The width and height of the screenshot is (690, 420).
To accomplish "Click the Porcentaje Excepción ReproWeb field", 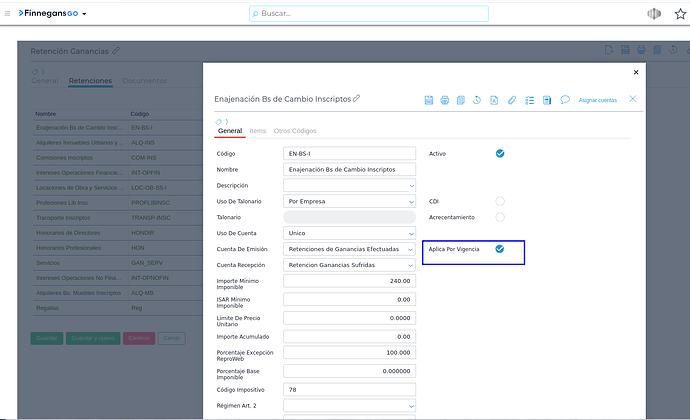I will [x=349, y=353].
